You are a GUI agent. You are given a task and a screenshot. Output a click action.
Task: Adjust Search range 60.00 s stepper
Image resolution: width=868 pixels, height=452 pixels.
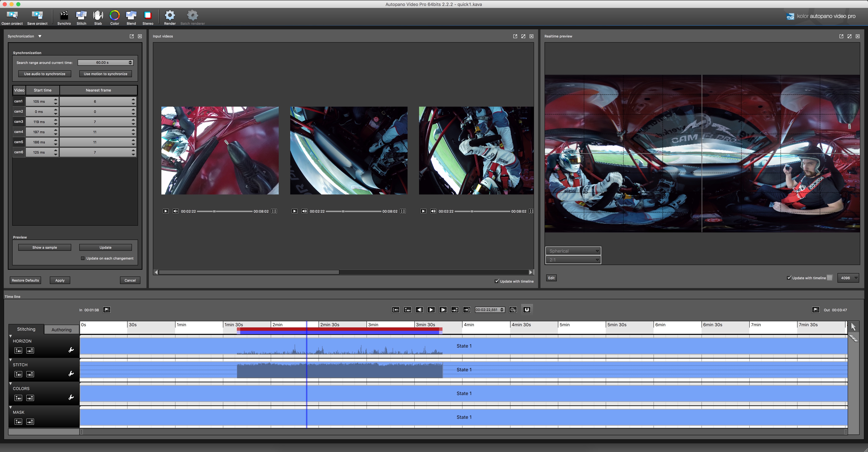tap(130, 62)
